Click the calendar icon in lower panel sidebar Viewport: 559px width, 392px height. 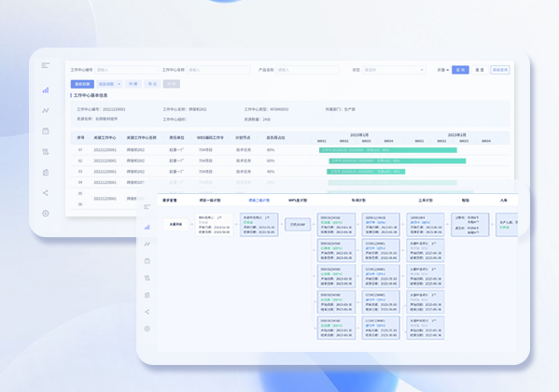point(147,261)
